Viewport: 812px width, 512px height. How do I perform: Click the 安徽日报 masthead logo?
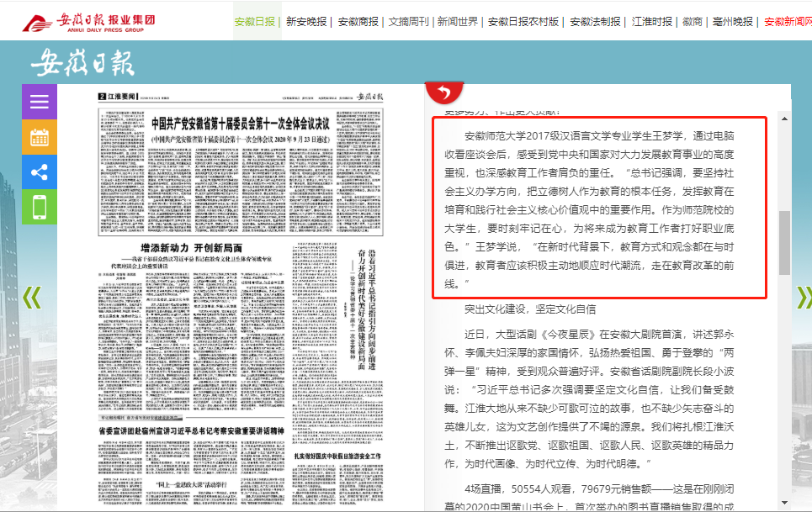click(x=82, y=63)
